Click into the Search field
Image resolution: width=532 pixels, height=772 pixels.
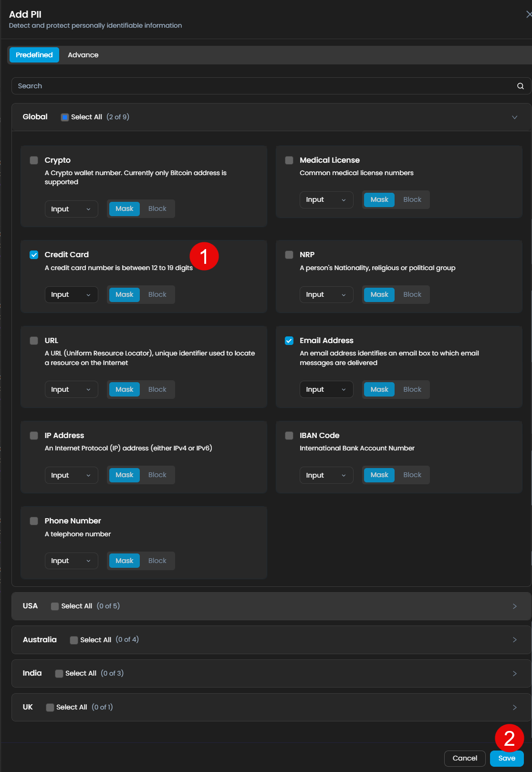(x=262, y=86)
